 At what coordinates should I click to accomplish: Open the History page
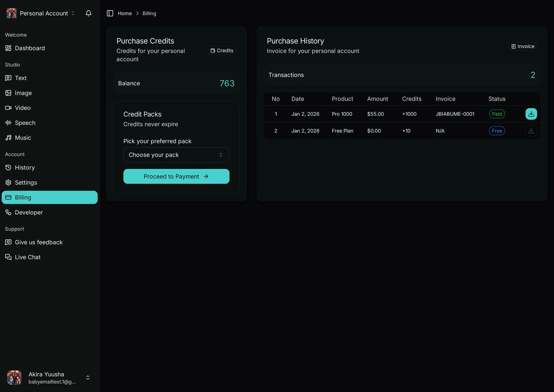25,167
